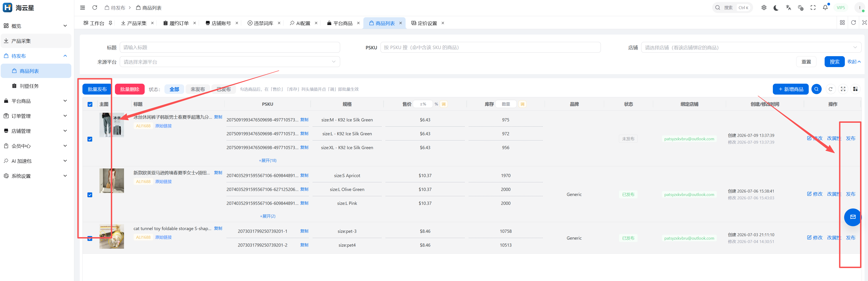The width and height of the screenshot is (868, 281).
Task: Enter fullscreen using the top bar icon
Action: (813, 8)
